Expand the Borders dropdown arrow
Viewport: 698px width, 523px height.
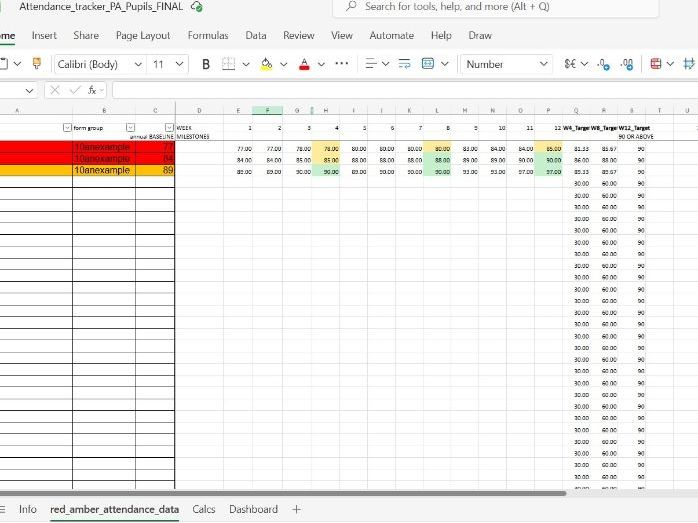tap(246, 64)
